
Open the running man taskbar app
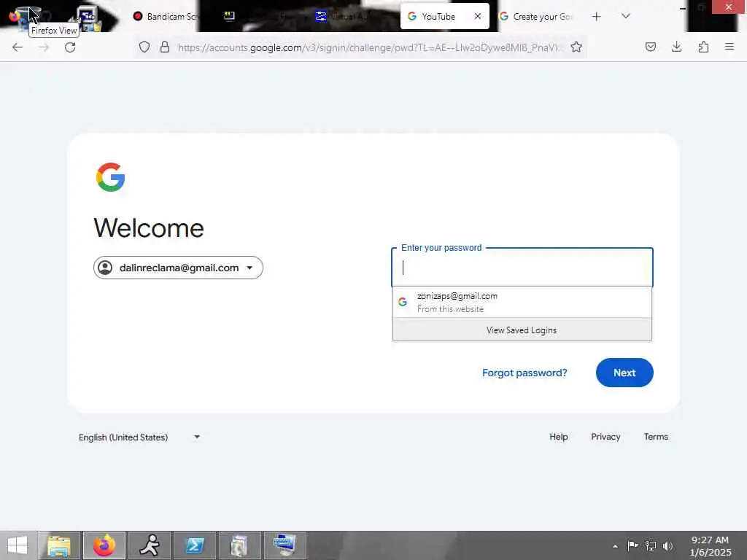coord(150,545)
